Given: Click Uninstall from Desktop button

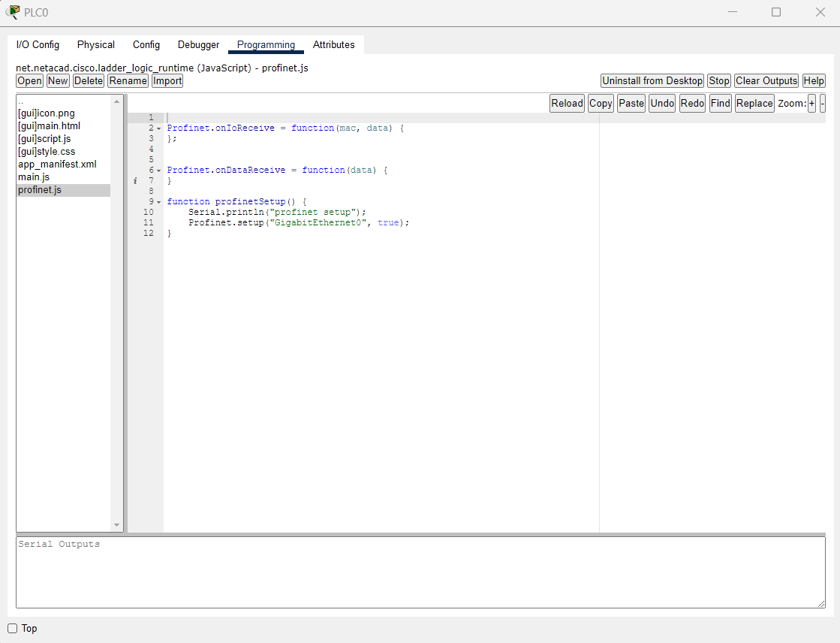Looking at the screenshot, I should (652, 81).
